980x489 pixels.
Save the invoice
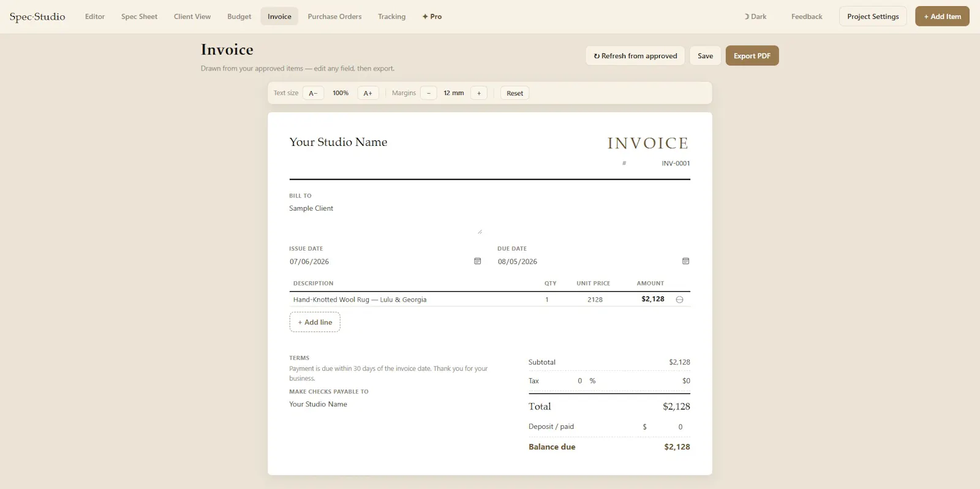(x=705, y=56)
